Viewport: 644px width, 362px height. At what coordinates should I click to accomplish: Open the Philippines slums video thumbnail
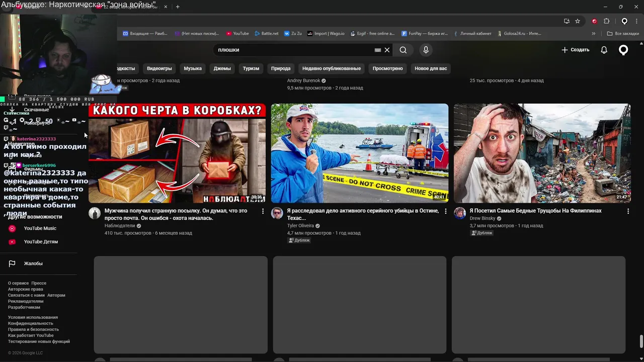(x=542, y=153)
